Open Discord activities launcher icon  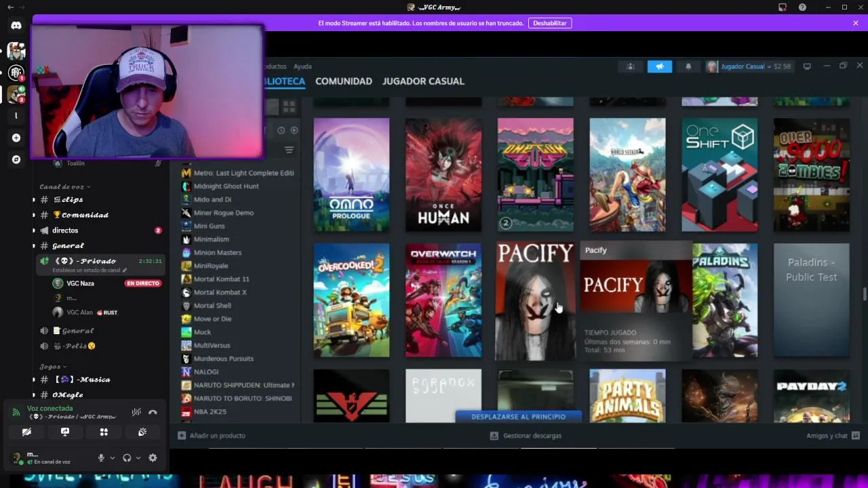pyautogui.click(x=104, y=432)
